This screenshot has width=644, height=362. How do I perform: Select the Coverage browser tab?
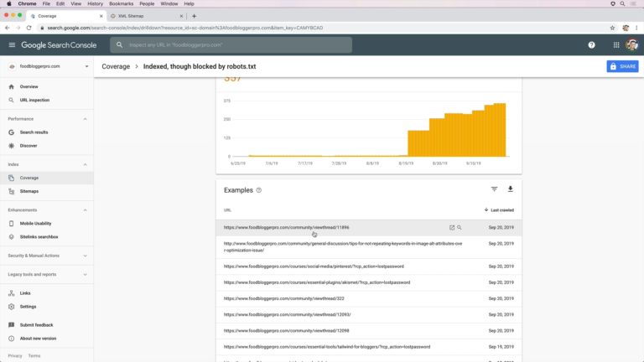click(65, 16)
